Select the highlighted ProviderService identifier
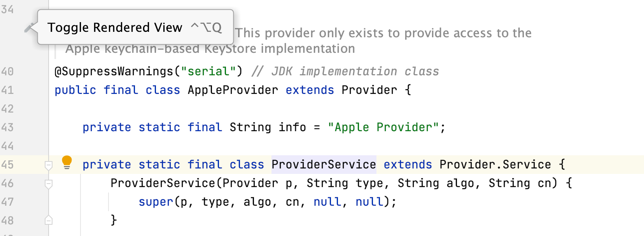Image resolution: width=644 pixels, height=236 pixels. pos(323,164)
